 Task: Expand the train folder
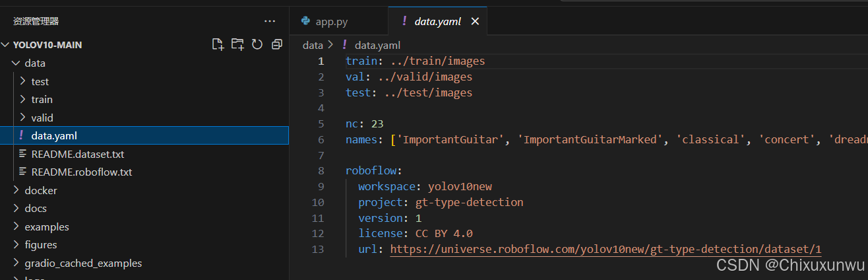coord(23,99)
